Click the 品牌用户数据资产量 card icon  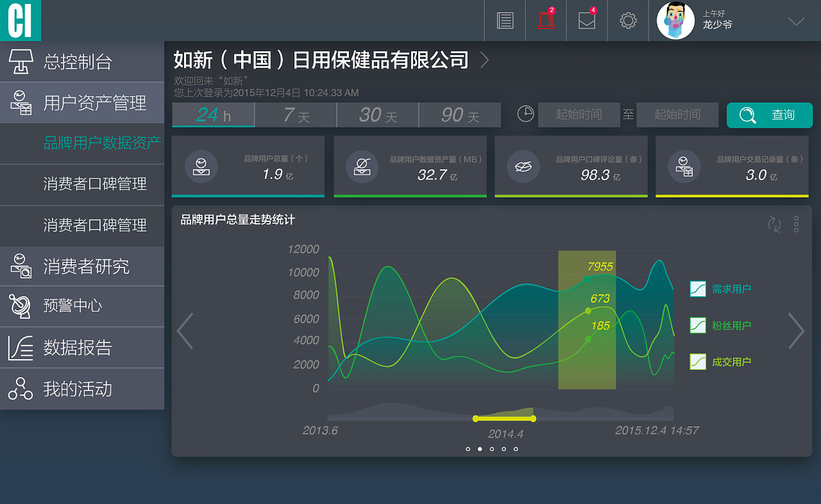click(x=362, y=167)
